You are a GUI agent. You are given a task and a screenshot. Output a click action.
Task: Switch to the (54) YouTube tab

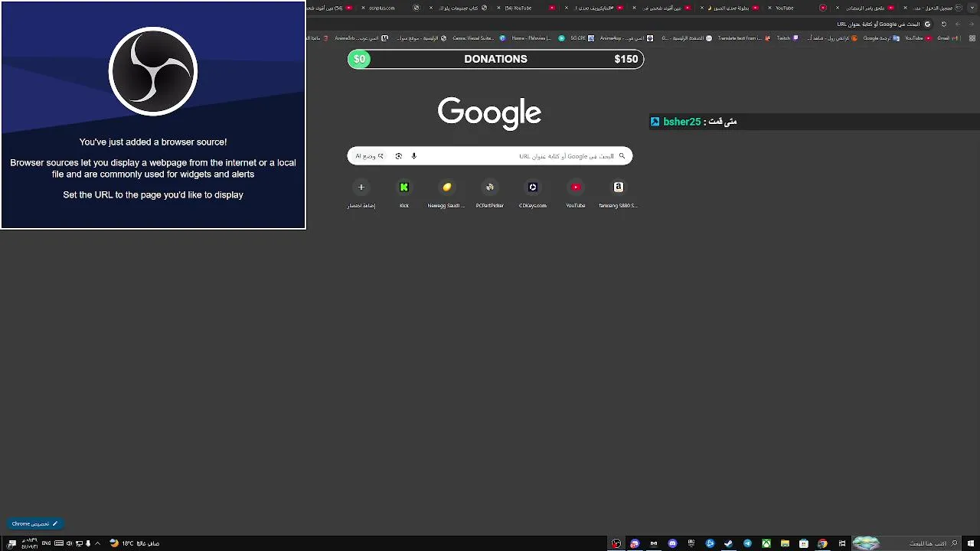pyautogui.click(x=525, y=8)
